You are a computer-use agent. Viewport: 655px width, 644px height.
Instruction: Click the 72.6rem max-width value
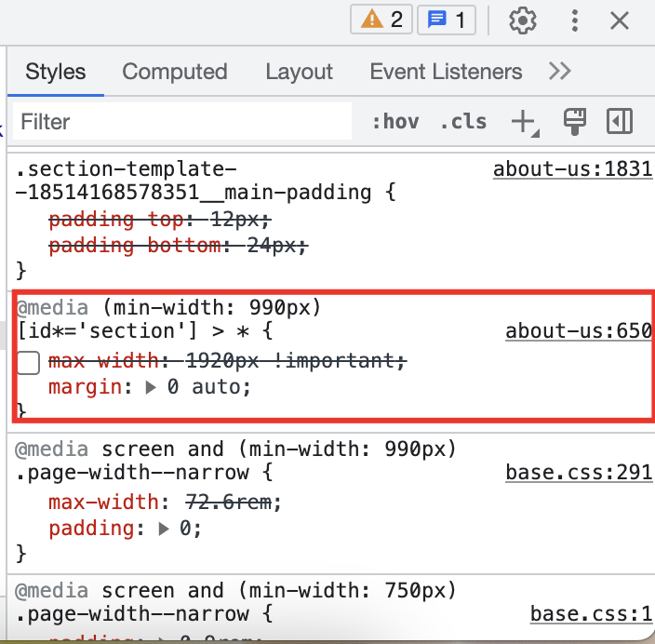(x=228, y=502)
